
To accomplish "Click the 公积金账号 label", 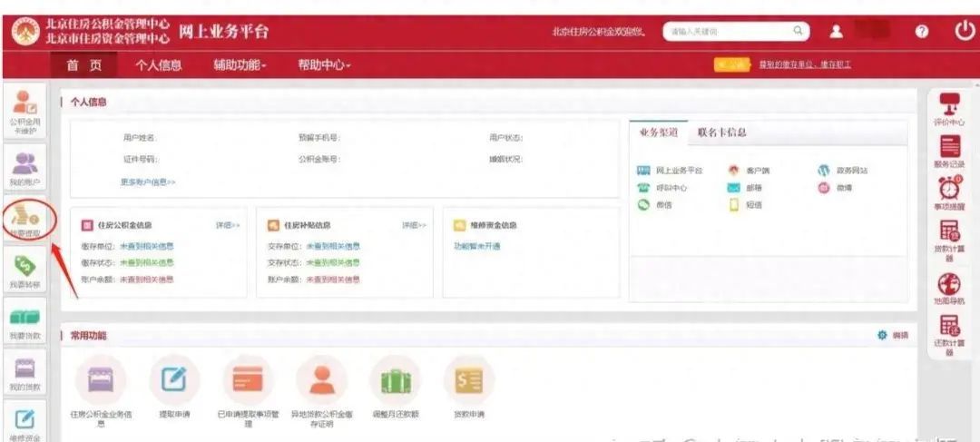I will [x=318, y=160].
